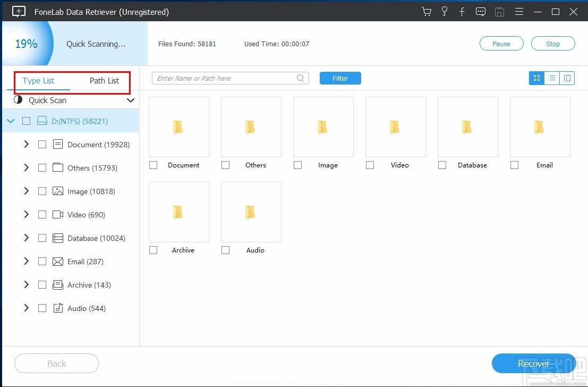Expand the Image (10818) node
Screen dimensions: 588x387
[26, 191]
